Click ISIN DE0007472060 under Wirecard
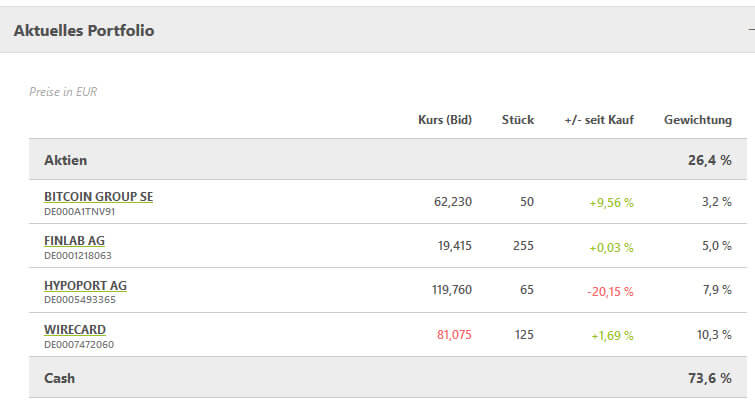 79,345
